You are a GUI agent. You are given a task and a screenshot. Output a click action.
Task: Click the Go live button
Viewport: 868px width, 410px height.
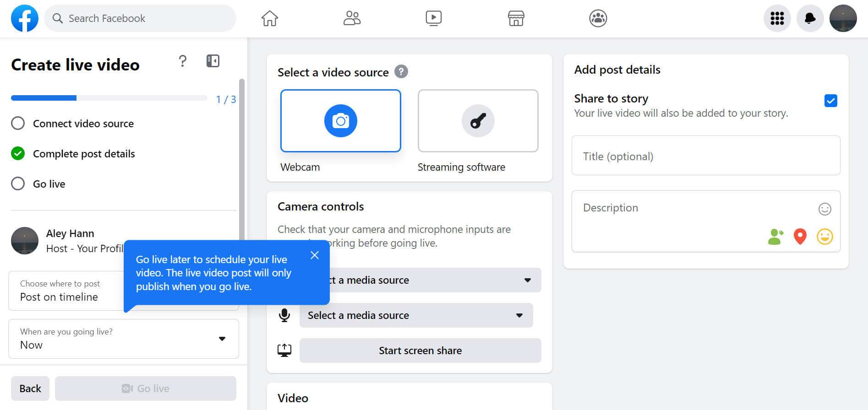coord(146,388)
